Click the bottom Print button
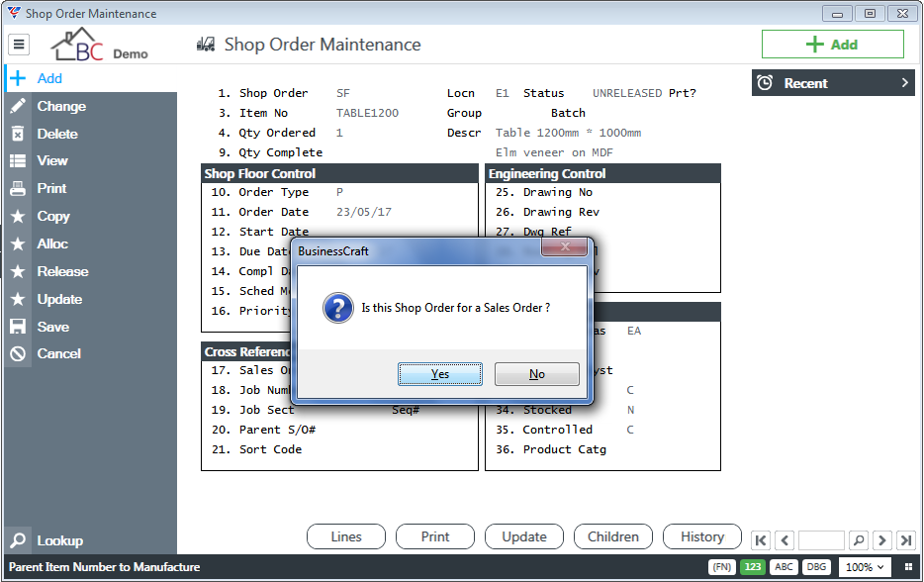 [x=435, y=536]
